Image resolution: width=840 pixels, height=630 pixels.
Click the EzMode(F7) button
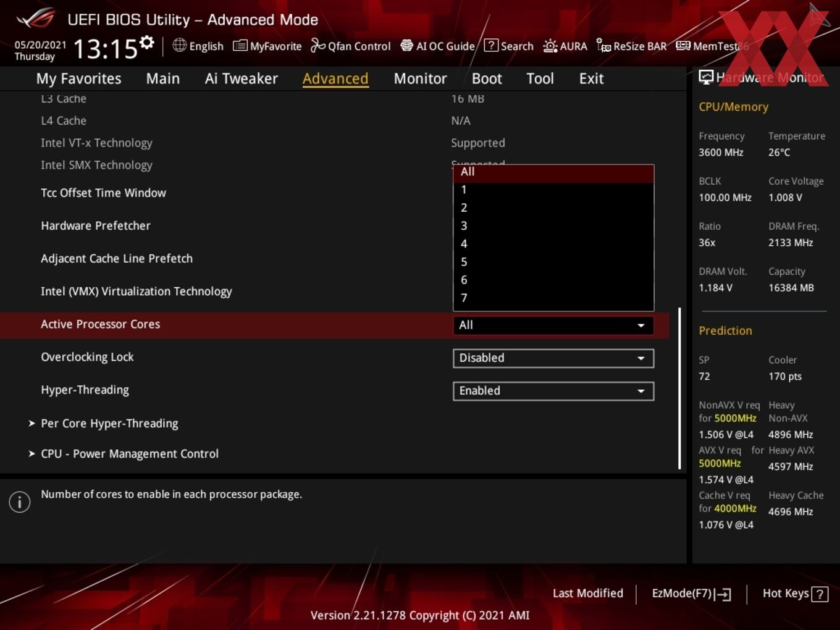pyautogui.click(x=691, y=594)
